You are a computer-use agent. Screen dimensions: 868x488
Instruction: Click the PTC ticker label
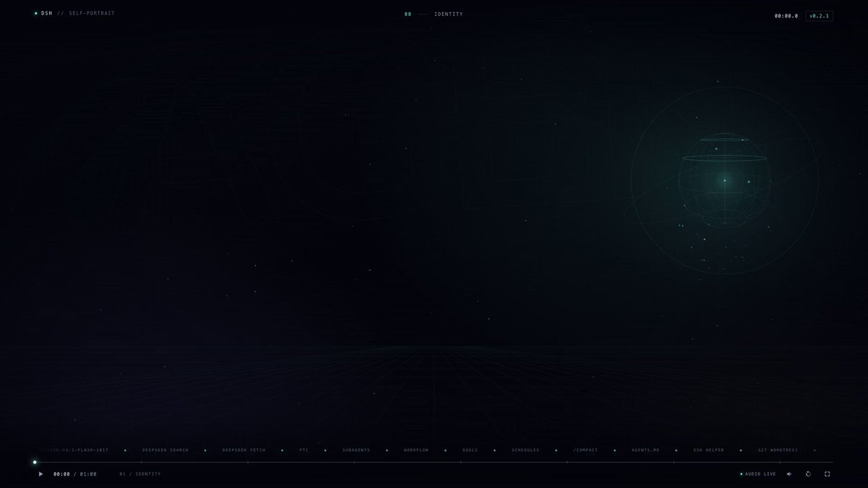pyautogui.click(x=304, y=450)
